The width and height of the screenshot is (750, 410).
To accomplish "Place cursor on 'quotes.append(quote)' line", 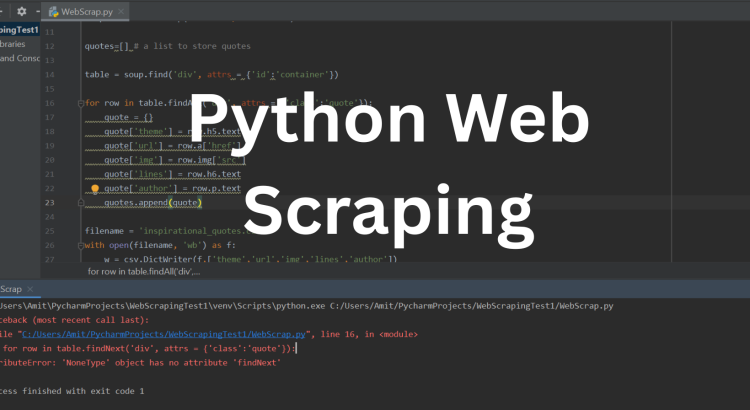I will (153, 203).
